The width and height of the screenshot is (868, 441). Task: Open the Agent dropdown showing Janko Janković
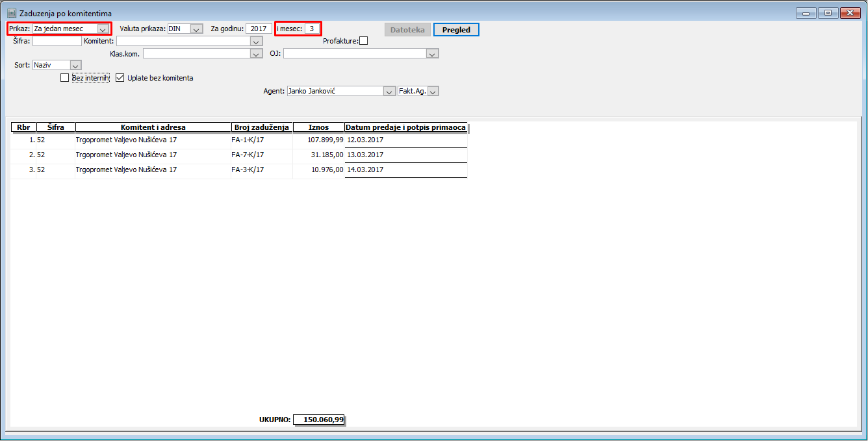tap(390, 92)
